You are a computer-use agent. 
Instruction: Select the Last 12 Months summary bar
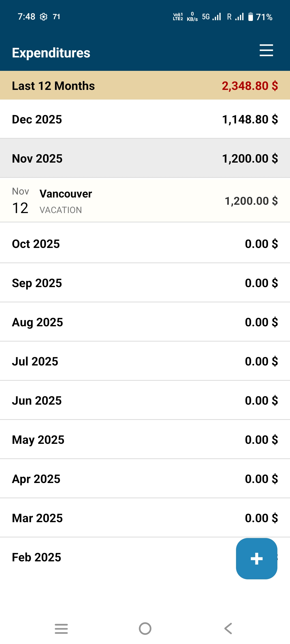pos(145,85)
